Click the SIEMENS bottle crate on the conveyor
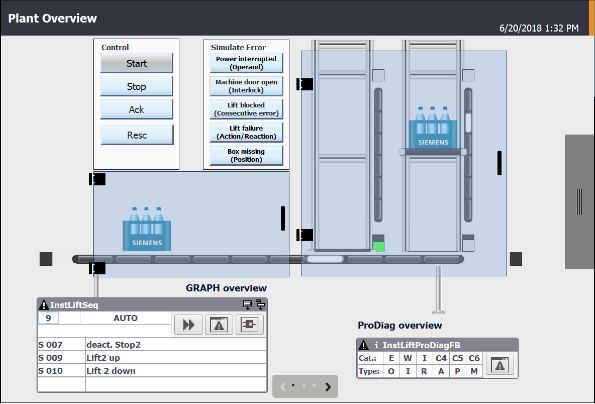Image resolution: width=595 pixels, height=404 pixels. click(x=147, y=229)
